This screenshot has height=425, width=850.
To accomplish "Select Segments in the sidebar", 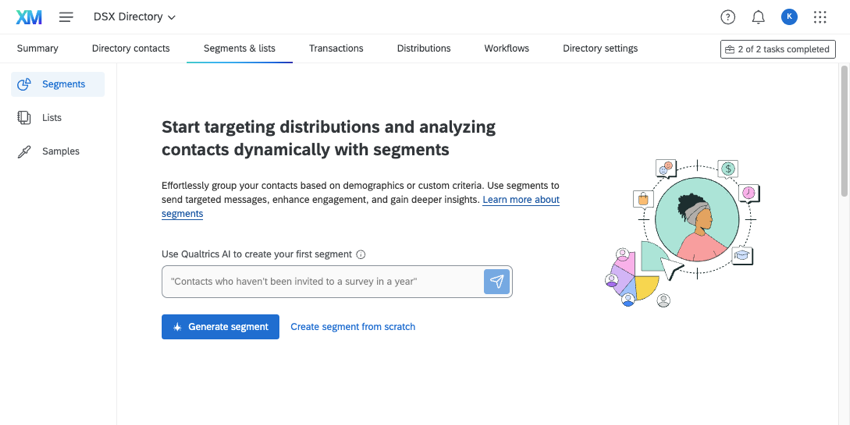I will [x=57, y=84].
